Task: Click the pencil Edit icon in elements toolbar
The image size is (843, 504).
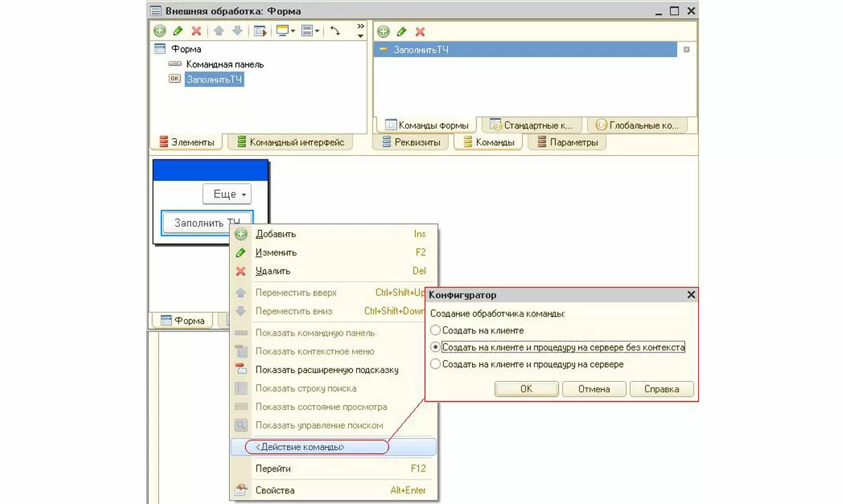Action: click(x=178, y=31)
